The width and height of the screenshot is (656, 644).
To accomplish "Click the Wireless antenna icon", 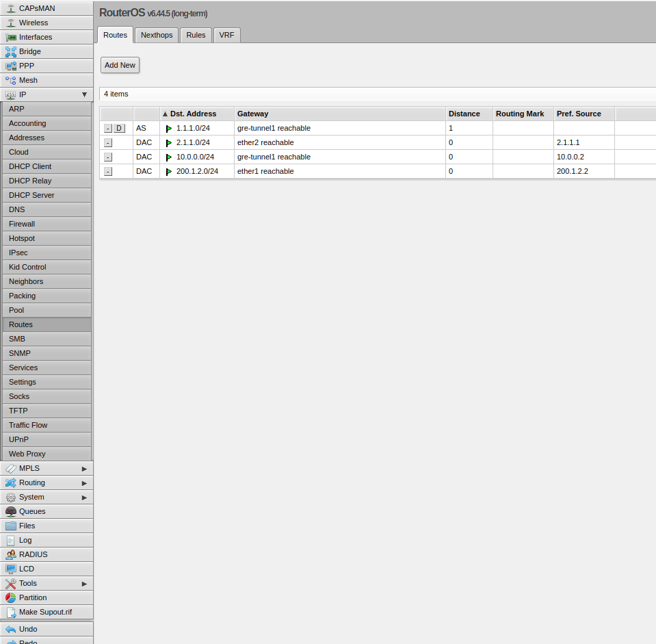I will 11,23.
